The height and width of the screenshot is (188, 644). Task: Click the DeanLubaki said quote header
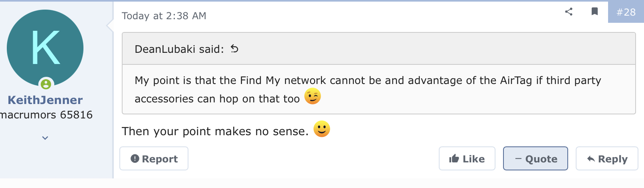click(179, 49)
